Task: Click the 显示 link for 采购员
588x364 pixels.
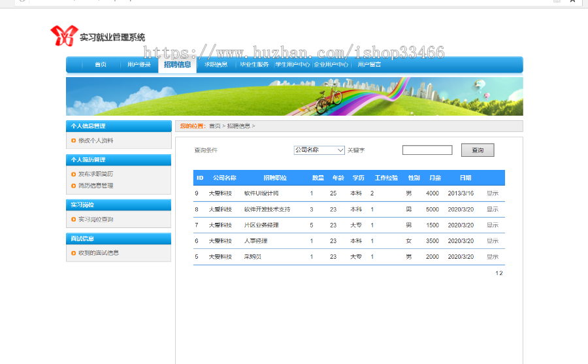Action: (x=493, y=257)
